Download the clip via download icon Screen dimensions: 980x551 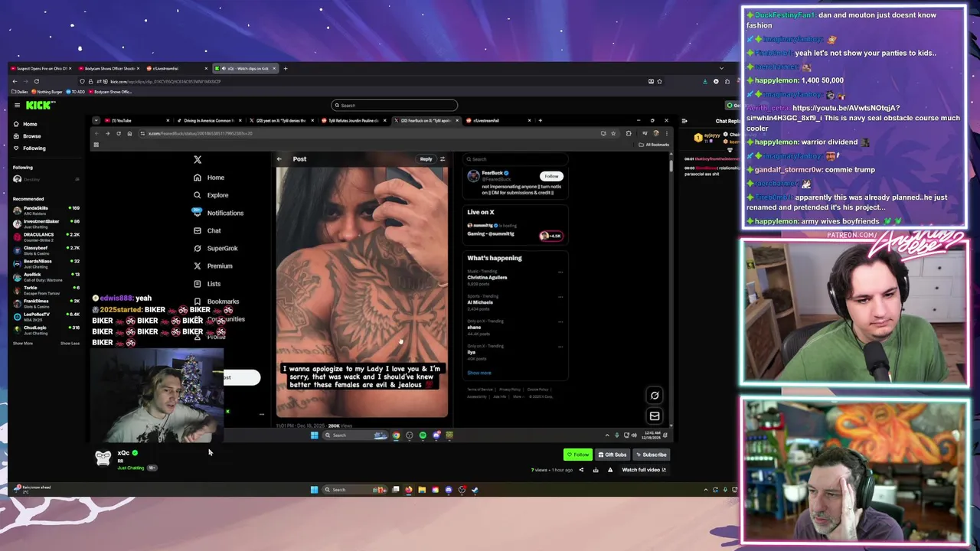click(596, 470)
